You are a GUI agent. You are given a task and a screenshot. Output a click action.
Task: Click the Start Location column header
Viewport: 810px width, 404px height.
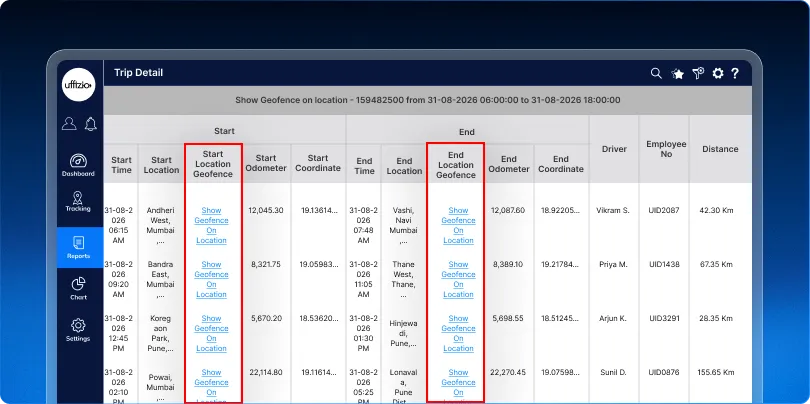[x=161, y=165]
